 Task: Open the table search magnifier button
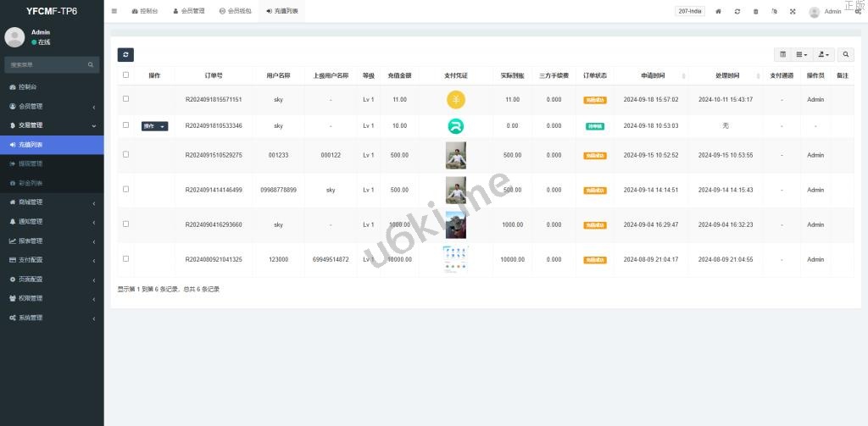pos(846,54)
